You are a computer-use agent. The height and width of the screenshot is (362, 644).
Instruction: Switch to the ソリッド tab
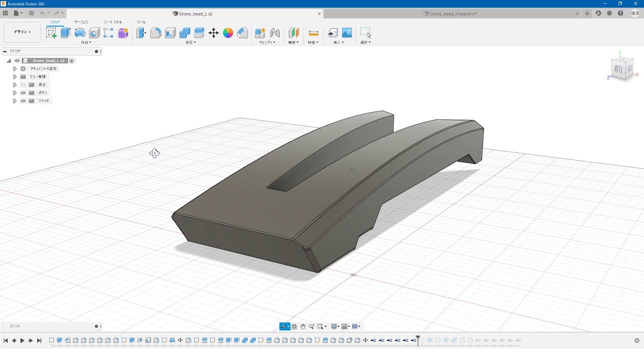click(55, 22)
